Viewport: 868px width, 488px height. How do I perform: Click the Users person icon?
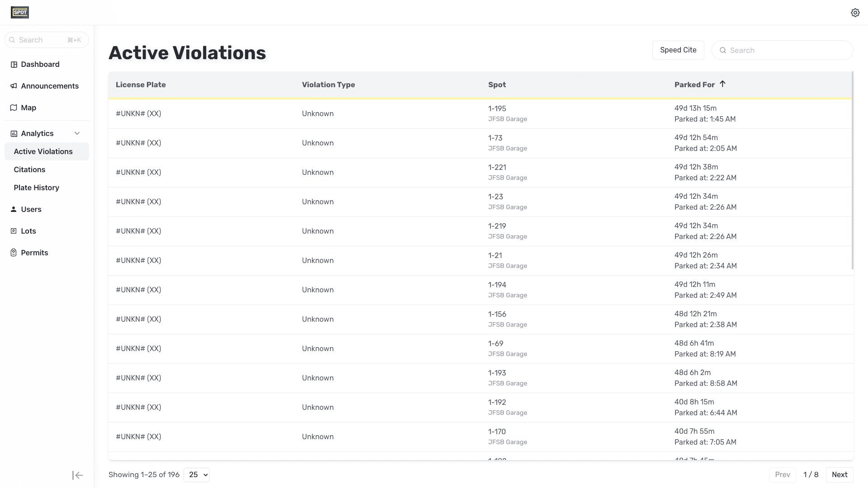pyautogui.click(x=14, y=209)
